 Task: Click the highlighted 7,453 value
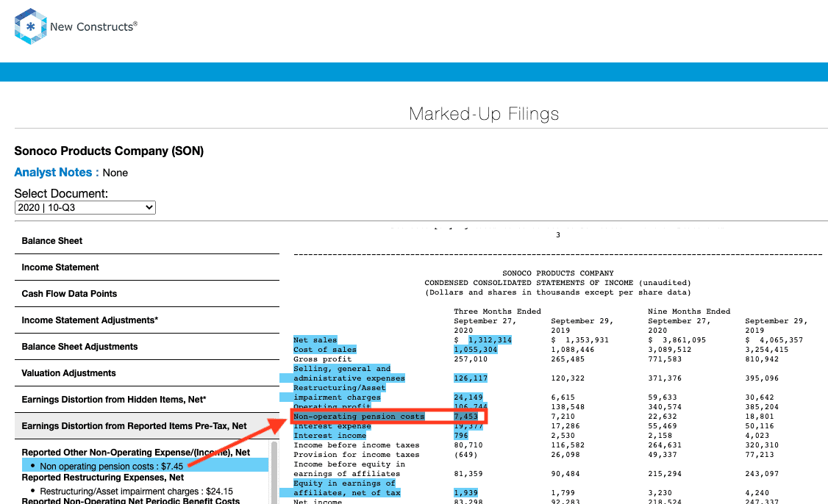(465, 417)
